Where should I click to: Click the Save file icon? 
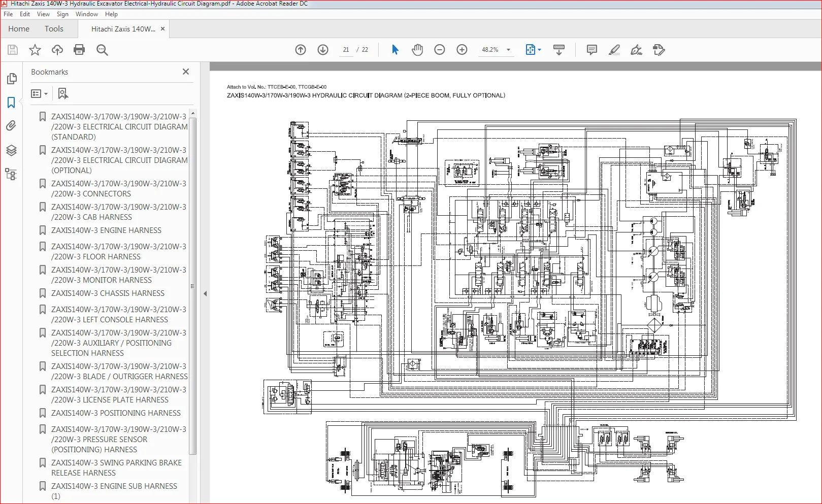pos(13,50)
